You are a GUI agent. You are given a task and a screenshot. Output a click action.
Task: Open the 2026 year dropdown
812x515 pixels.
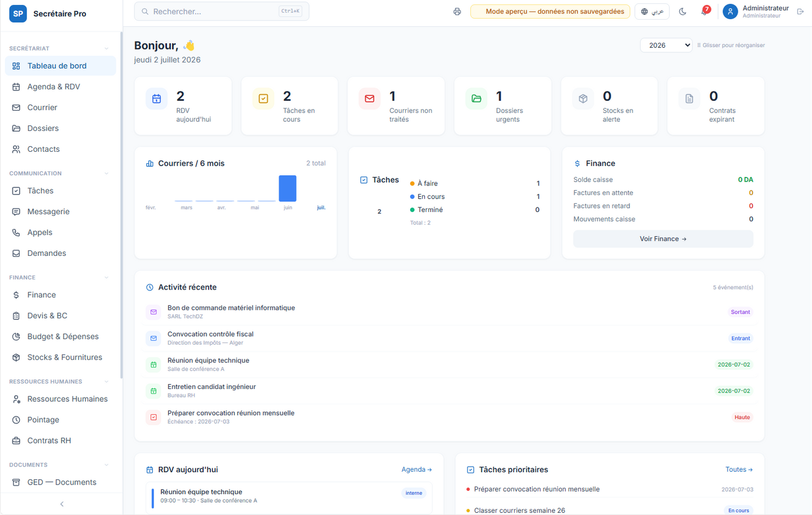point(666,46)
